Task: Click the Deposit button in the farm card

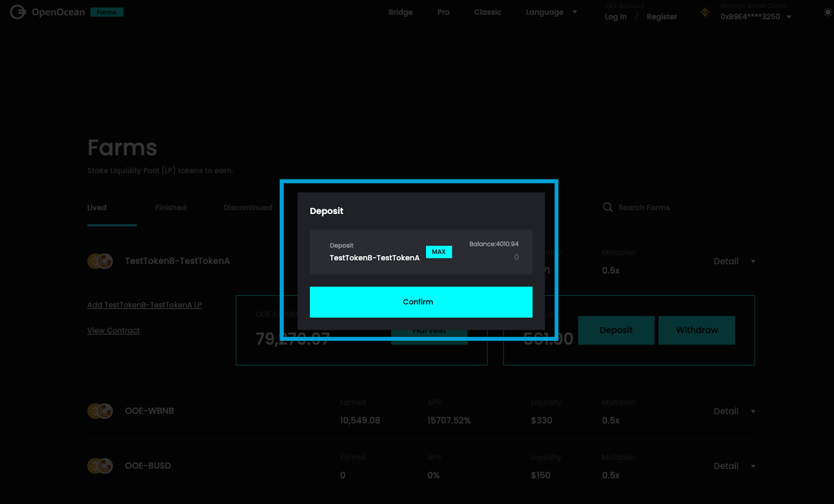Action: pos(616,330)
